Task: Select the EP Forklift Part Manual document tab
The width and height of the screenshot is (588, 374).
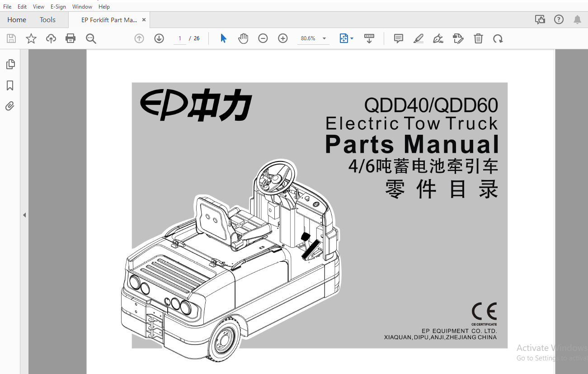Action: (x=109, y=20)
